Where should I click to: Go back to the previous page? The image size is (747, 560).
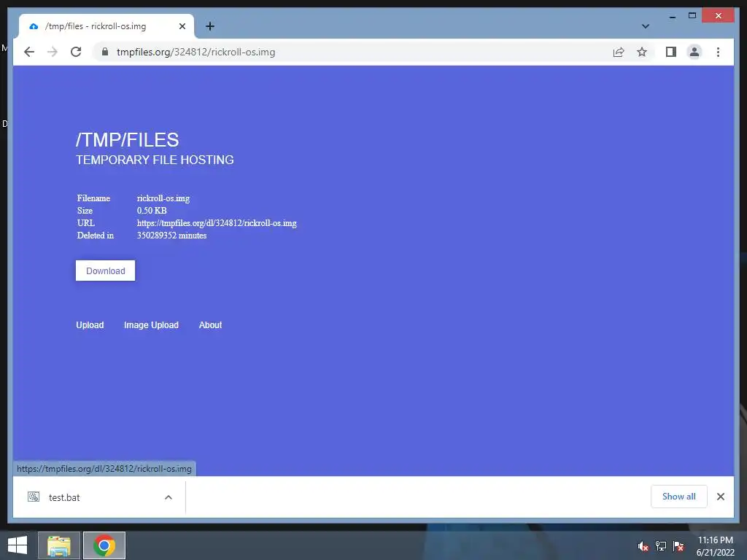(x=29, y=52)
